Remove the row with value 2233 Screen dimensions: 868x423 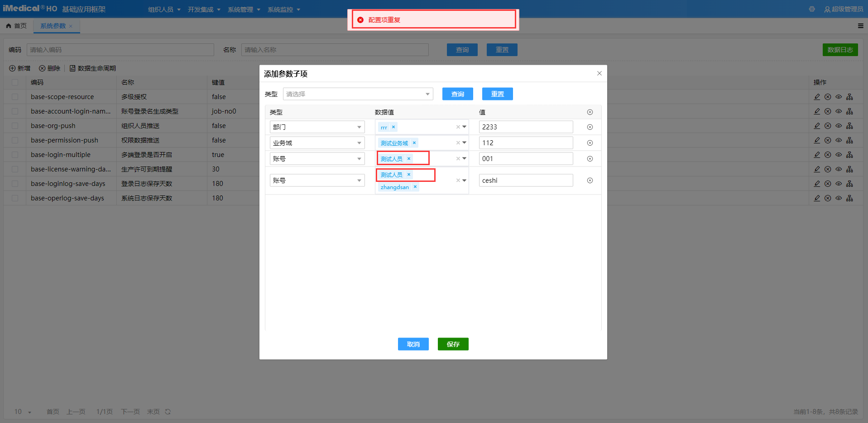[x=590, y=127]
